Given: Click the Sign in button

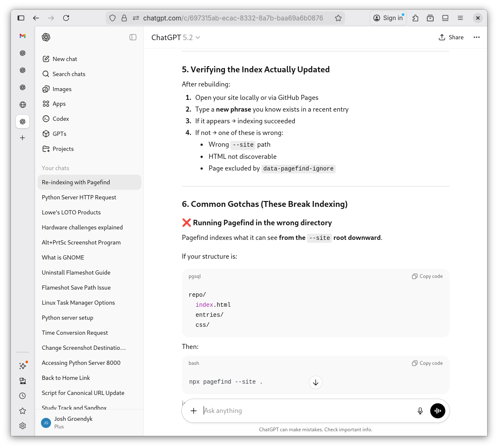Looking at the screenshot, I should 388,18.
